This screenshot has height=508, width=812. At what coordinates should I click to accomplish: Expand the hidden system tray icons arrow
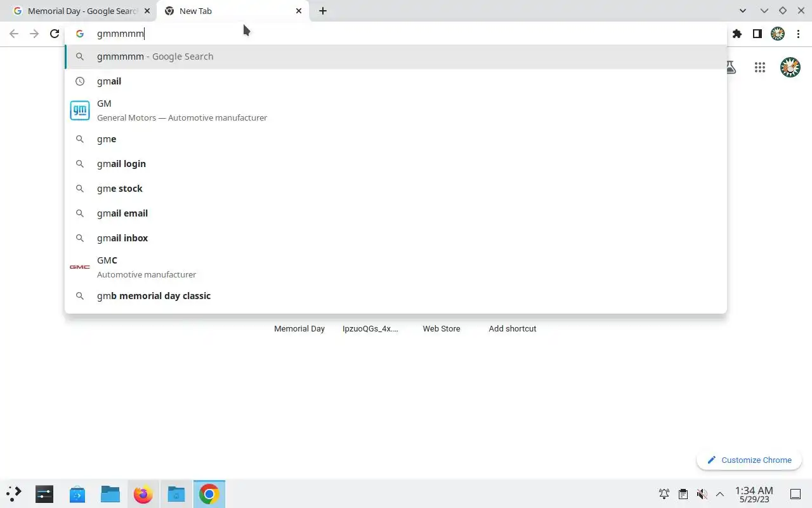[720, 494]
